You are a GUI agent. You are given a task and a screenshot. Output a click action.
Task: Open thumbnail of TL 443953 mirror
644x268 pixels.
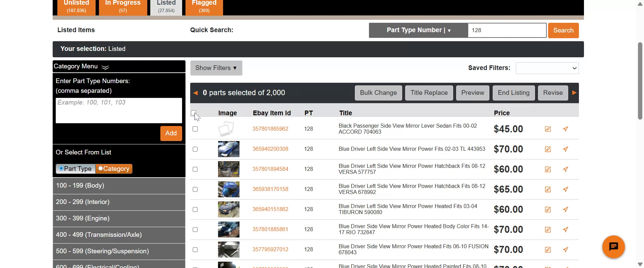coord(229,149)
